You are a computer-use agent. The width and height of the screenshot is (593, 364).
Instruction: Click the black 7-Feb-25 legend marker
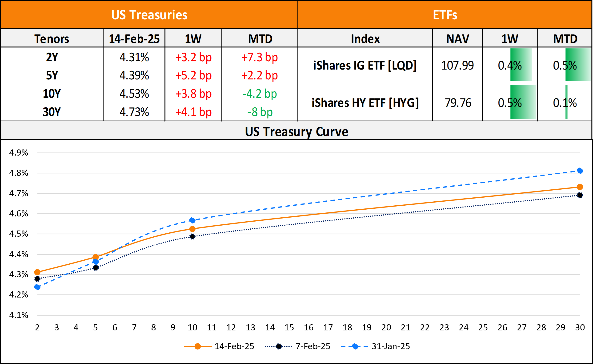(x=279, y=346)
